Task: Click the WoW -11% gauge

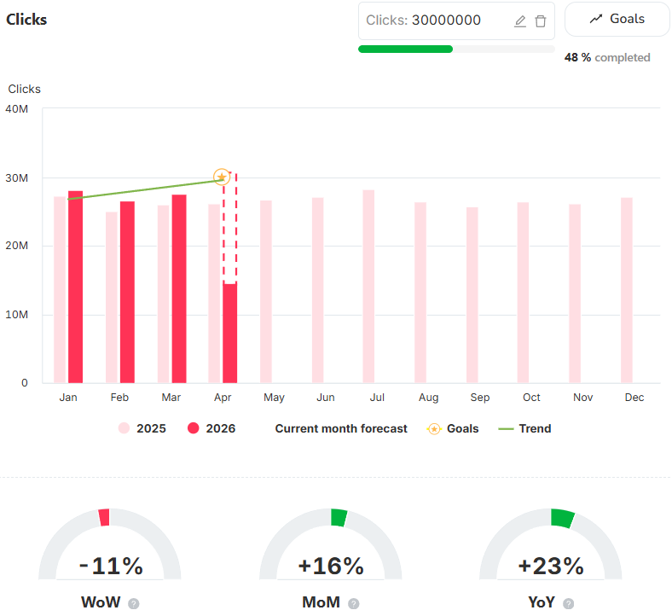Action: 110,546
